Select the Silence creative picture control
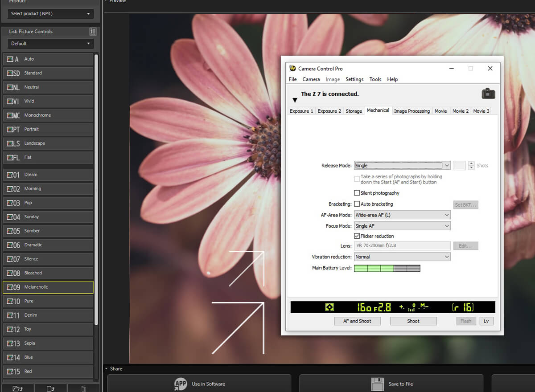The height and width of the screenshot is (392, 535). (x=48, y=259)
